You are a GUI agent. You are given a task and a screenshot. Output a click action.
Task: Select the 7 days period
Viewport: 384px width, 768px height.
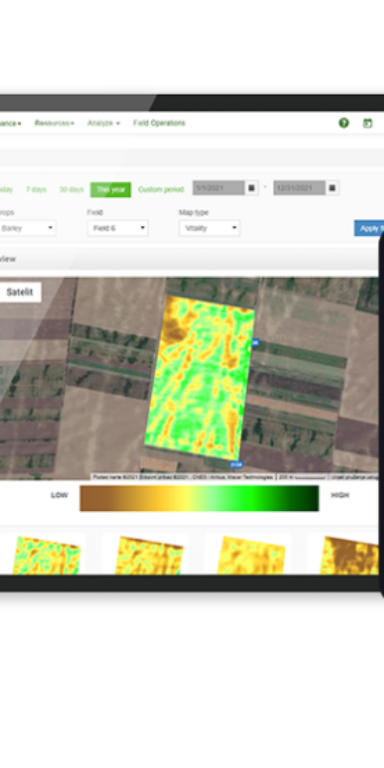click(36, 190)
